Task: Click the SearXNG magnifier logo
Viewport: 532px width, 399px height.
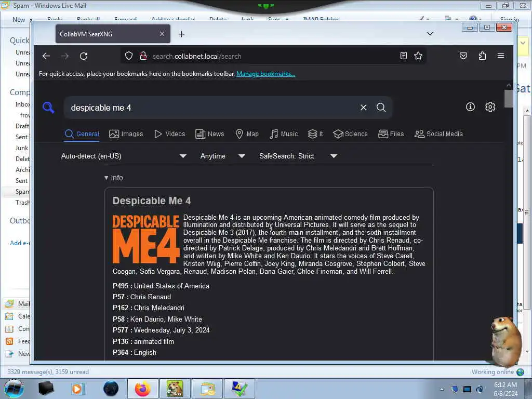Action: click(48, 108)
